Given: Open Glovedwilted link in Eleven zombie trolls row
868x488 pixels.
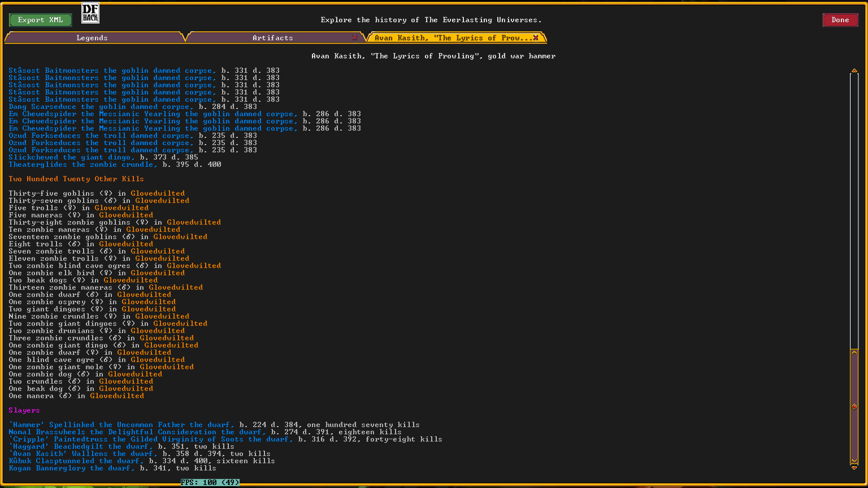Looking at the screenshot, I should tap(162, 259).
